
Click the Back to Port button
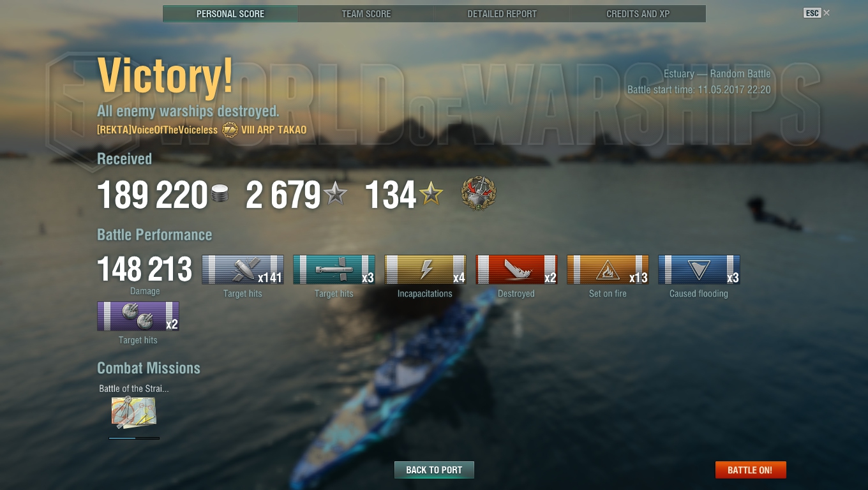pos(434,470)
